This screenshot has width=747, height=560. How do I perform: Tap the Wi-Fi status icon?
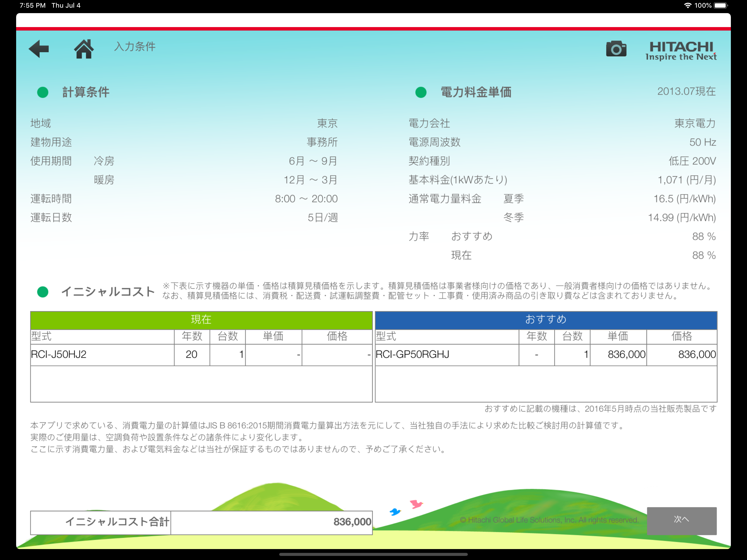[x=688, y=5]
